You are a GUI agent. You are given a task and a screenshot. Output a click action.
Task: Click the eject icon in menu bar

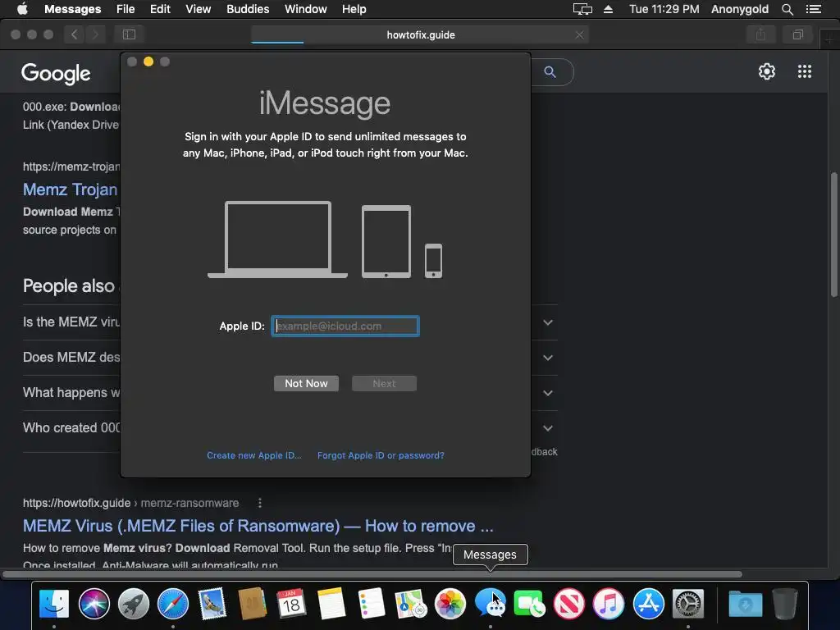[x=608, y=9]
